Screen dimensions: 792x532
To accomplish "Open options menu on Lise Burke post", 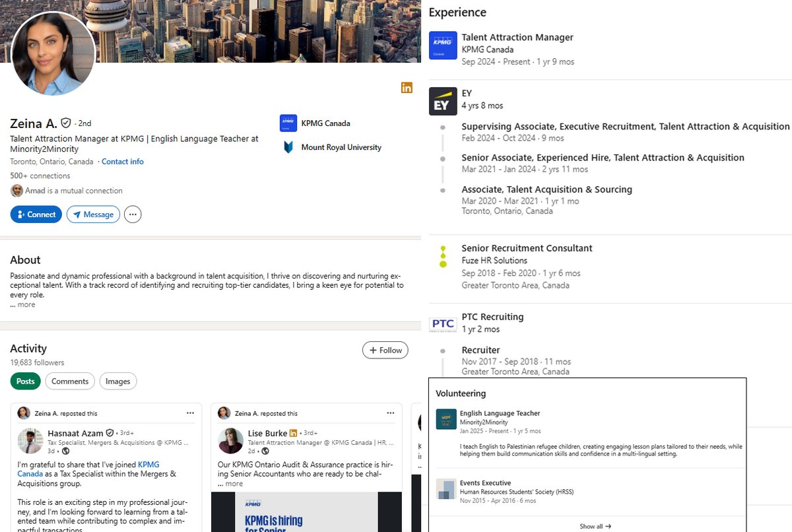I will point(390,413).
